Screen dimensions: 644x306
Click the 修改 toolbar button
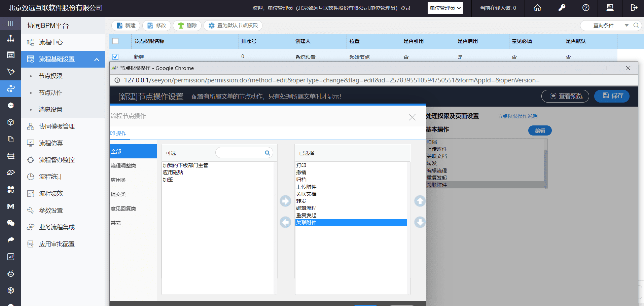[156, 26]
